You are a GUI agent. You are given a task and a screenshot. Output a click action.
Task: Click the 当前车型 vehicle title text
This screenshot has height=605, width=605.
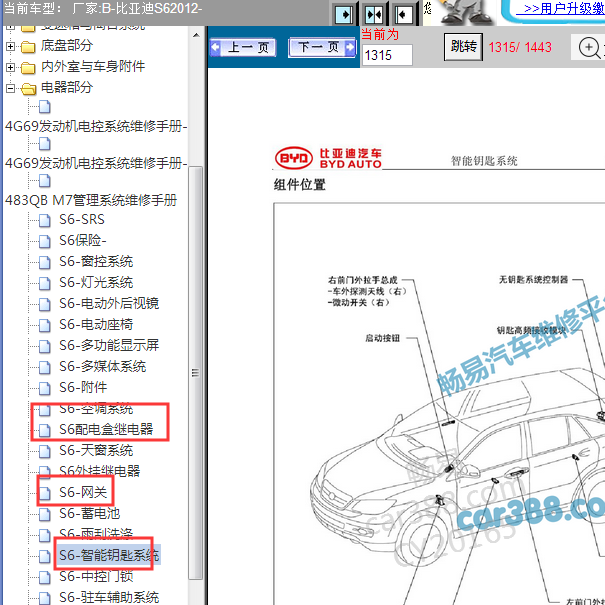102,8
